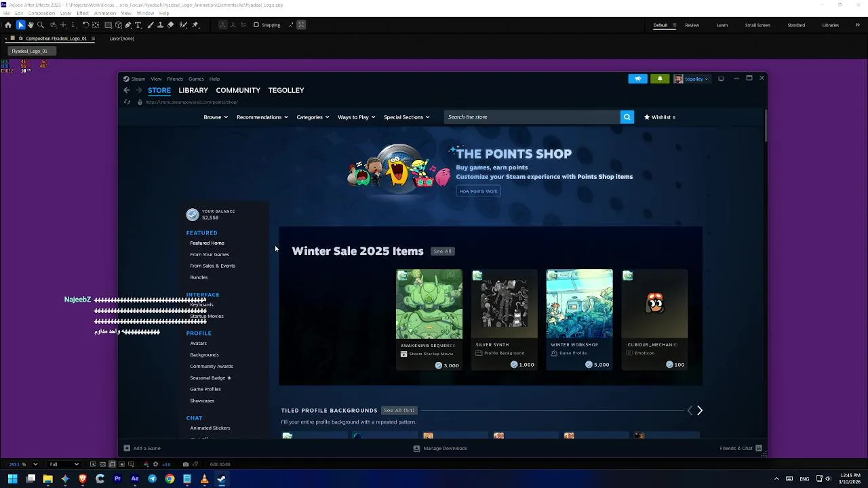
Task: Select the Brush tool in After Effects
Action: tap(151, 25)
